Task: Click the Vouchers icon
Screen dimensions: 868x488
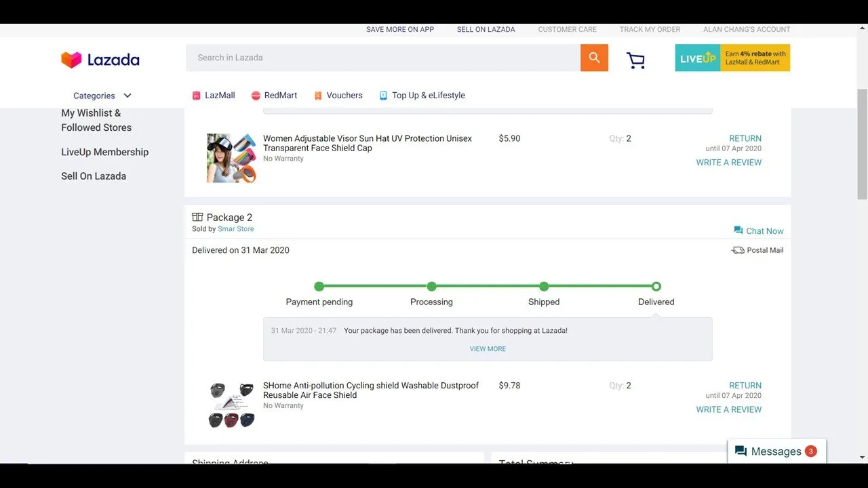Action: click(x=317, y=96)
